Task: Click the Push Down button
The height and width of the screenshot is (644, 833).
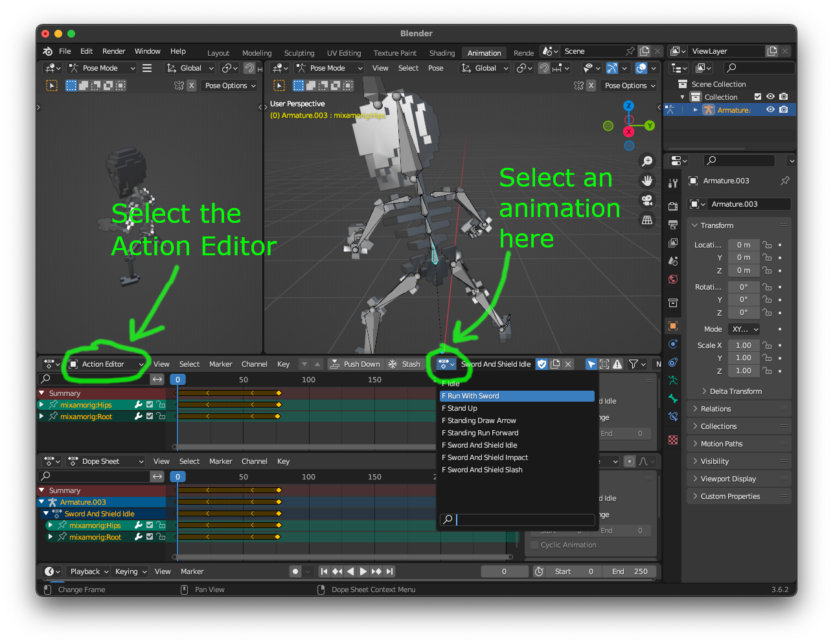Action: tap(356, 364)
